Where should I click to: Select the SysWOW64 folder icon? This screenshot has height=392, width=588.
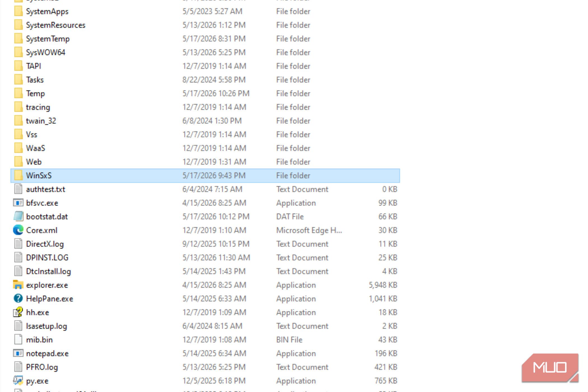pyautogui.click(x=18, y=52)
